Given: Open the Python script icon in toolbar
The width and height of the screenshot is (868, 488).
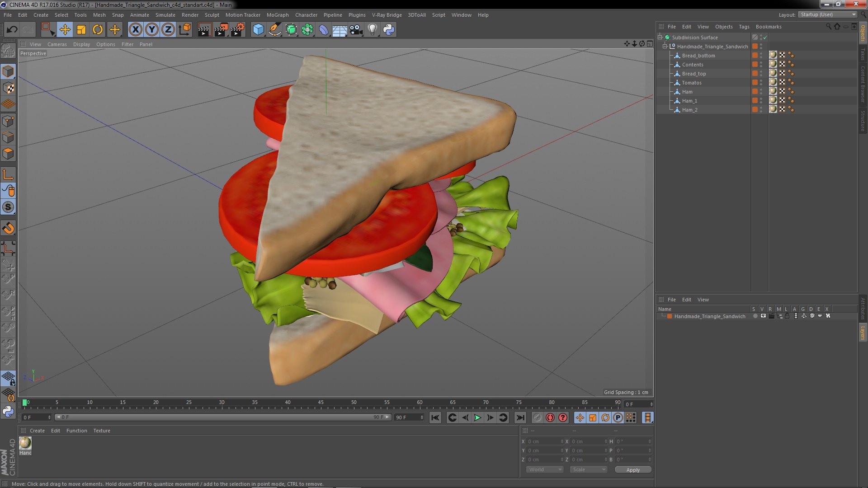Looking at the screenshot, I should click(x=389, y=30).
